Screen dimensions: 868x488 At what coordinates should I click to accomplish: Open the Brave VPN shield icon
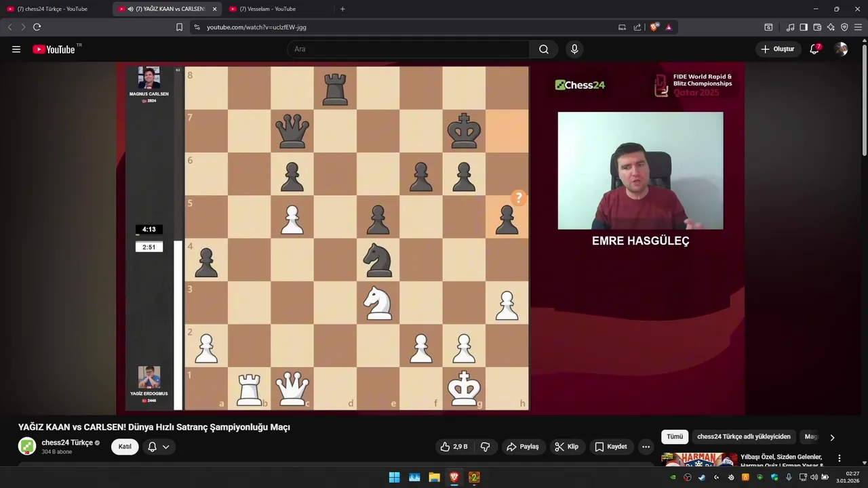(844, 27)
